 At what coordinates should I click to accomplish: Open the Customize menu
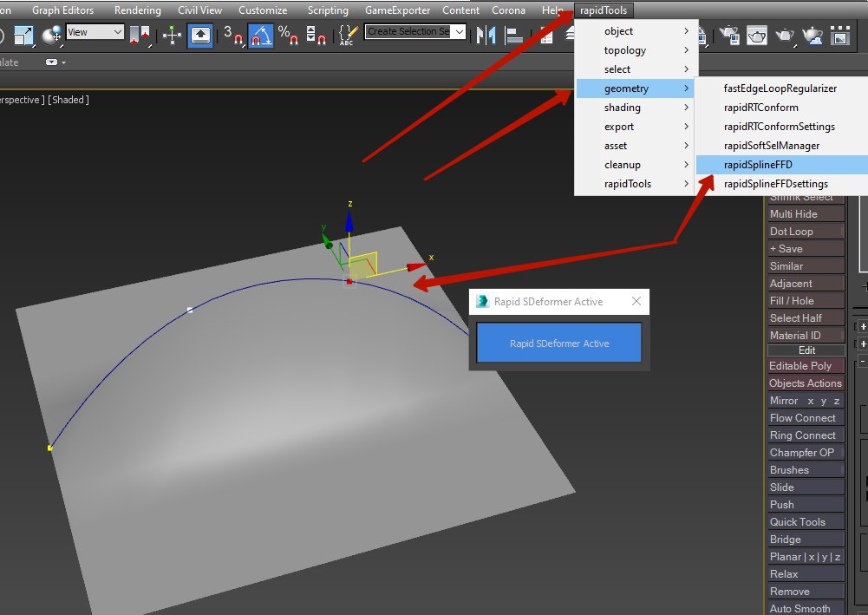(x=263, y=10)
